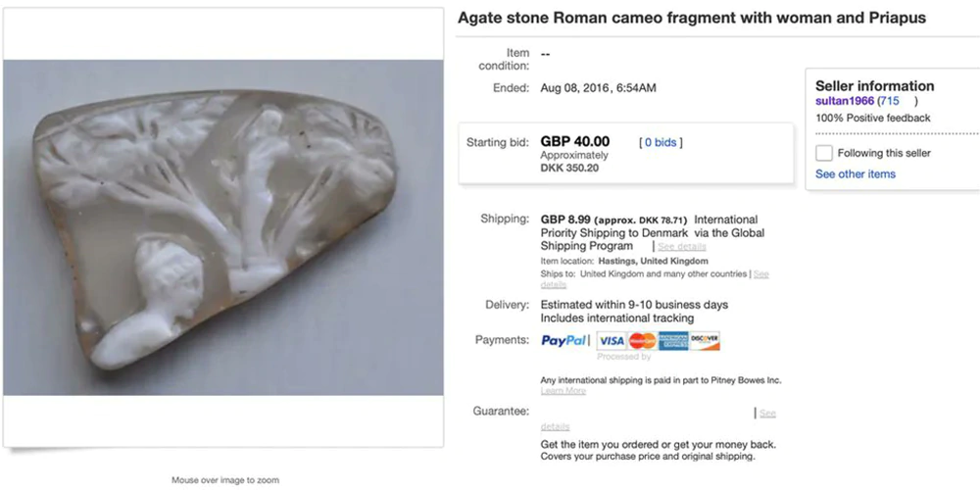Click the American Express card icon

click(x=673, y=341)
